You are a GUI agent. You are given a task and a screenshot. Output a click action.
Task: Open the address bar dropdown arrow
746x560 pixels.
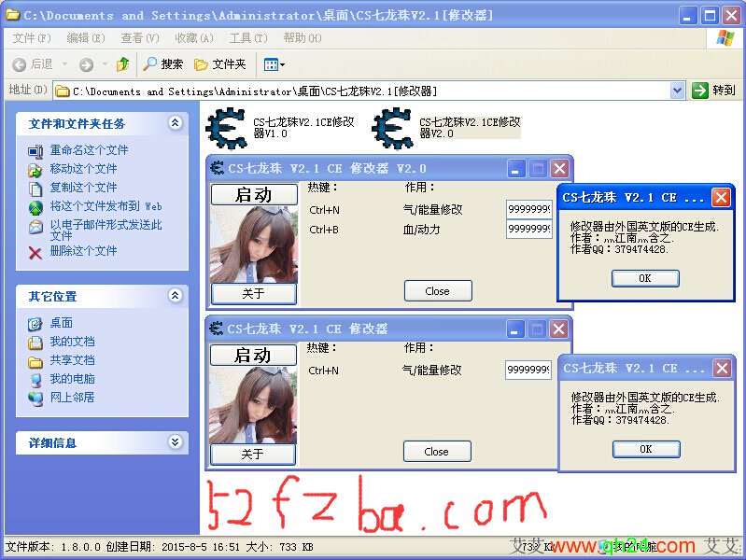(x=678, y=91)
